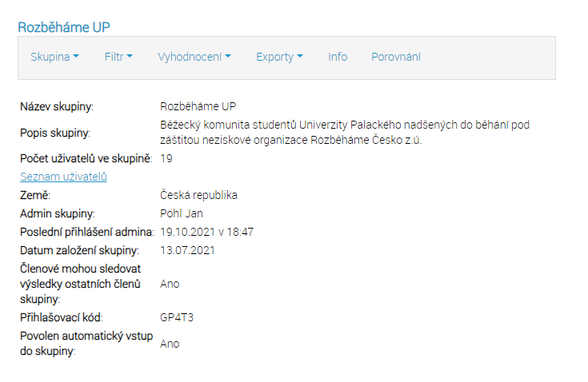
Task: Click the admin name Pohl Jan
Action: pyautogui.click(x=182, y=213)
